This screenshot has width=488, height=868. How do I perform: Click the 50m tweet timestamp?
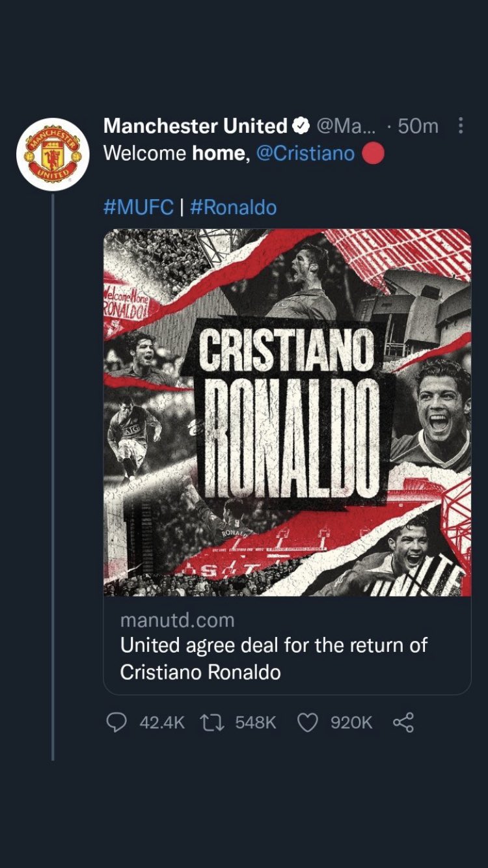[x=418, y=126]
